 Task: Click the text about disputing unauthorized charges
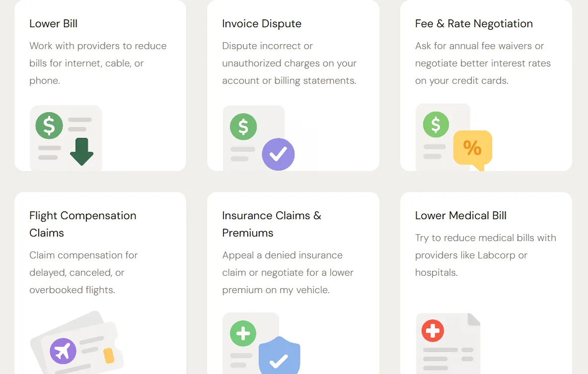[289, 63]
